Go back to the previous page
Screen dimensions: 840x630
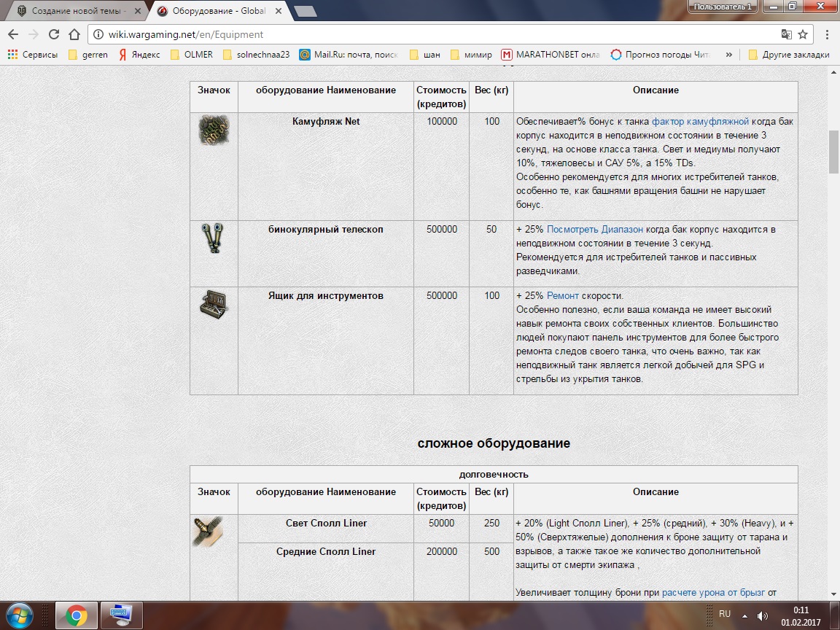coord(13,34)
